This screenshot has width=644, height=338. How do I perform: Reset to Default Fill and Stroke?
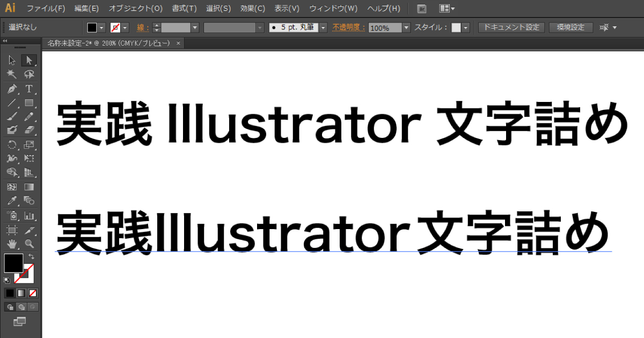[x=7, y=281]
